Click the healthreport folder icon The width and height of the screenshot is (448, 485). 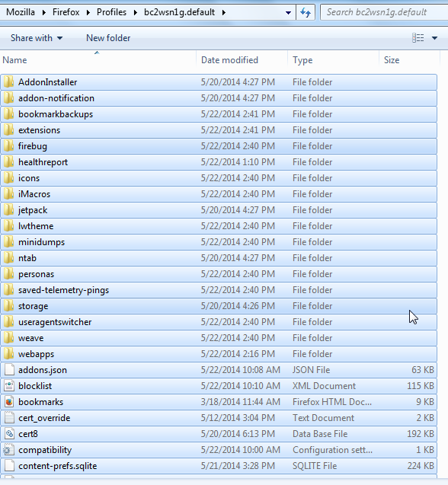point(9,162)
